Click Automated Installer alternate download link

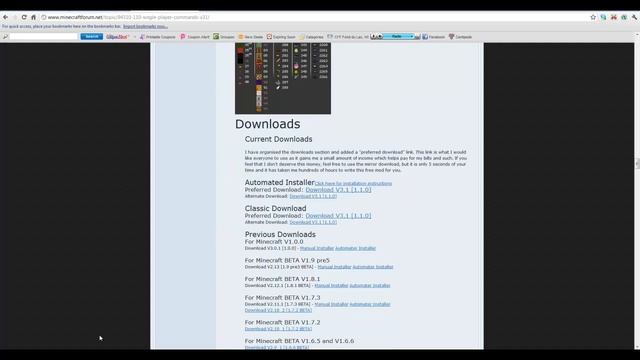[313, 196]
